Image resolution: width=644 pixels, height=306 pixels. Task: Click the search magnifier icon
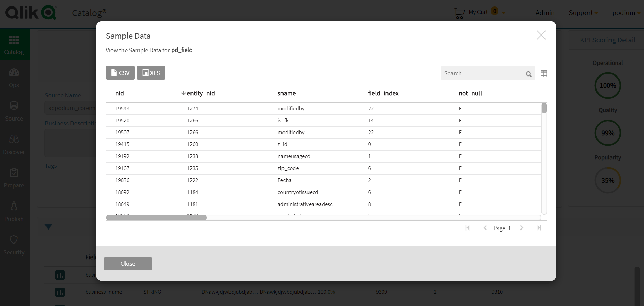529,74
